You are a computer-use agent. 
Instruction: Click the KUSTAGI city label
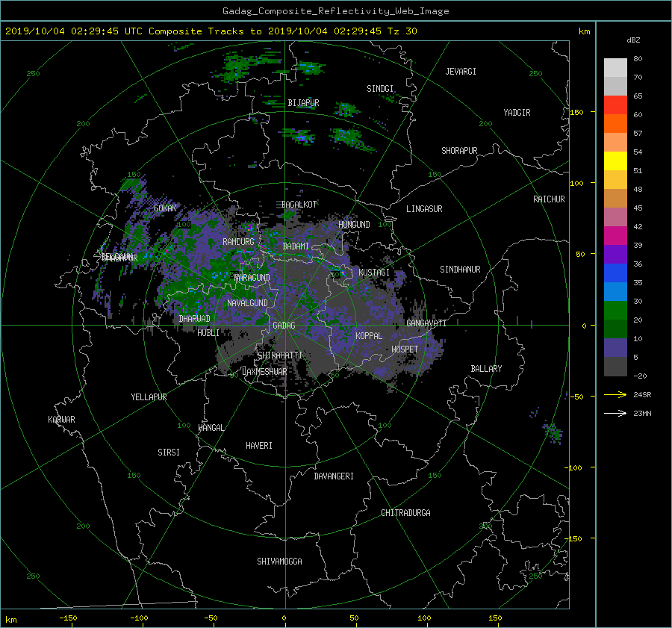click(x=374, y=273)
